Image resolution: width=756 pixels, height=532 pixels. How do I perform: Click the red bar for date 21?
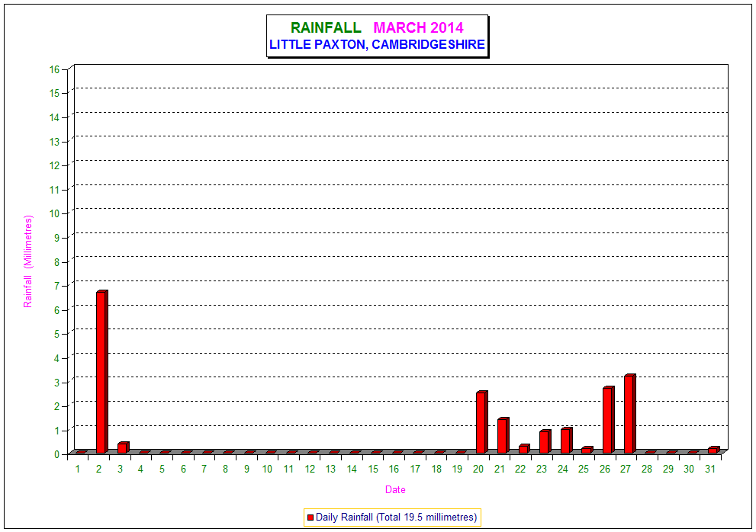(x=503, y=436)
